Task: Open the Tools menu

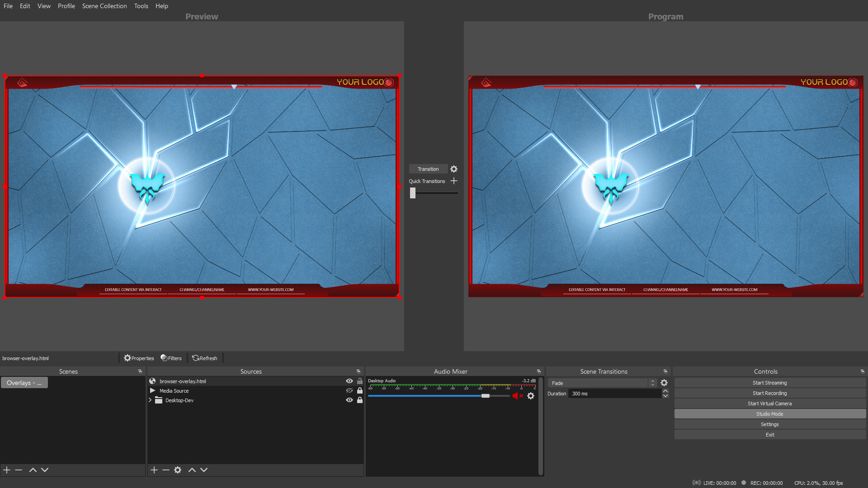Action: (x=141, y=6)
